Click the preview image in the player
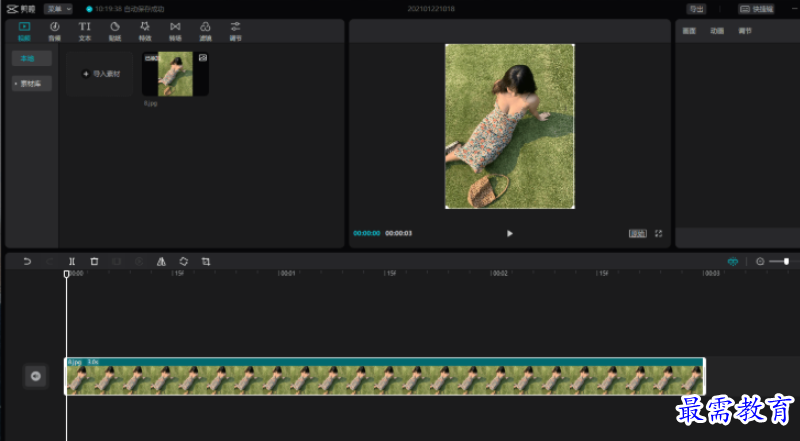 [x=510, y=126]
